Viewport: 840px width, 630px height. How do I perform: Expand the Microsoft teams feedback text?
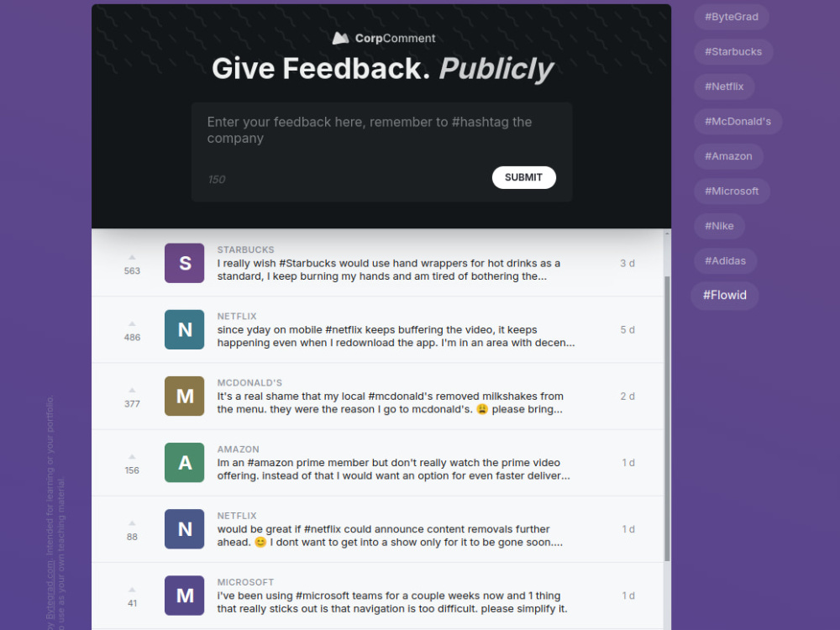point(392,602)
